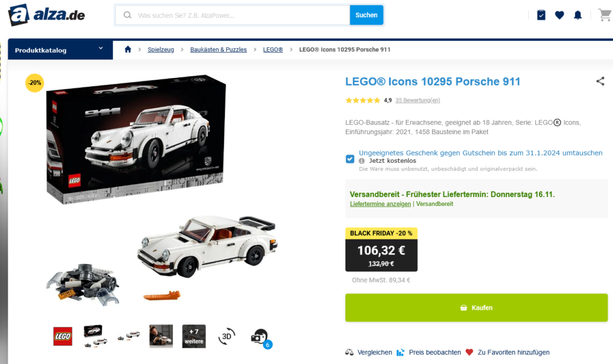Viewport: 613px width, 364px height.
Task: Click the favorites heart icon in header
Action: tap(560, 15)
